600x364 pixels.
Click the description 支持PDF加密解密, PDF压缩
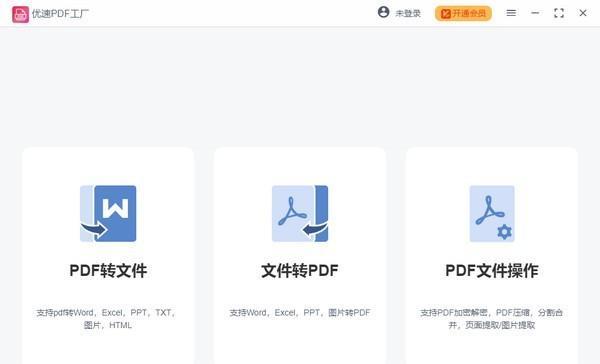click(x=492, y=319)
